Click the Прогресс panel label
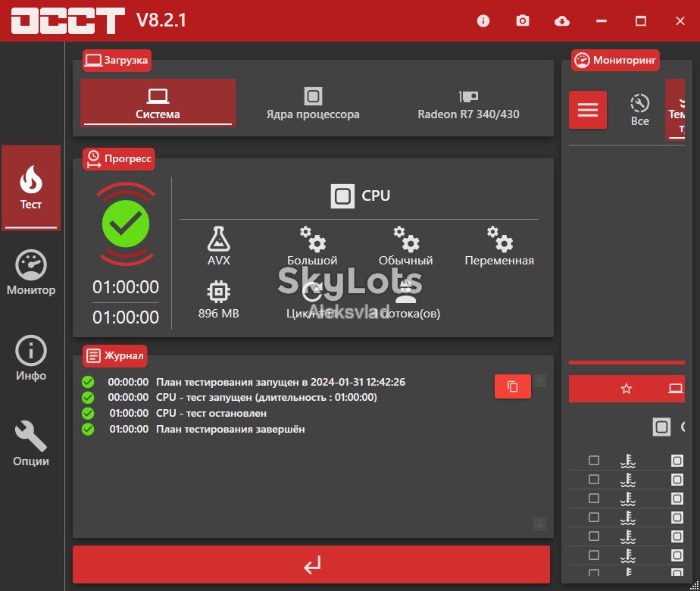Viewport: 700px width, 591px height. [x=119, y=159]
